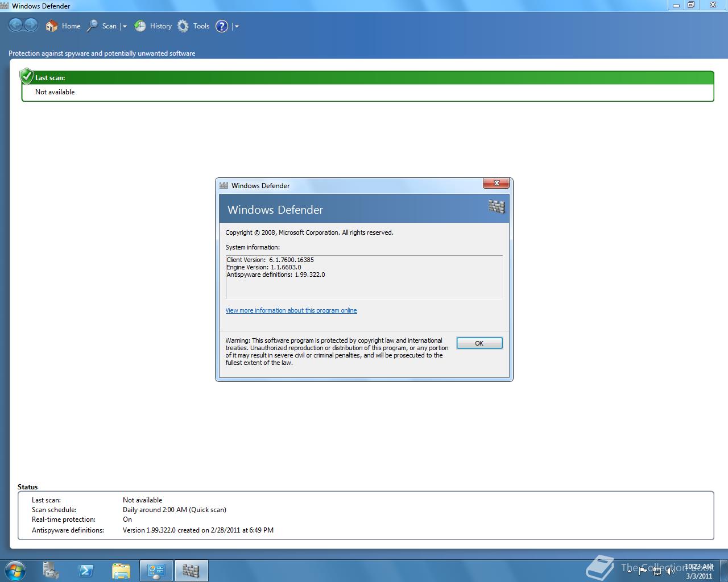This screenshot has width=728, height=582.
Task: Click the 'Real-time protection:' label in Status
Action: (x=64, y=519)
